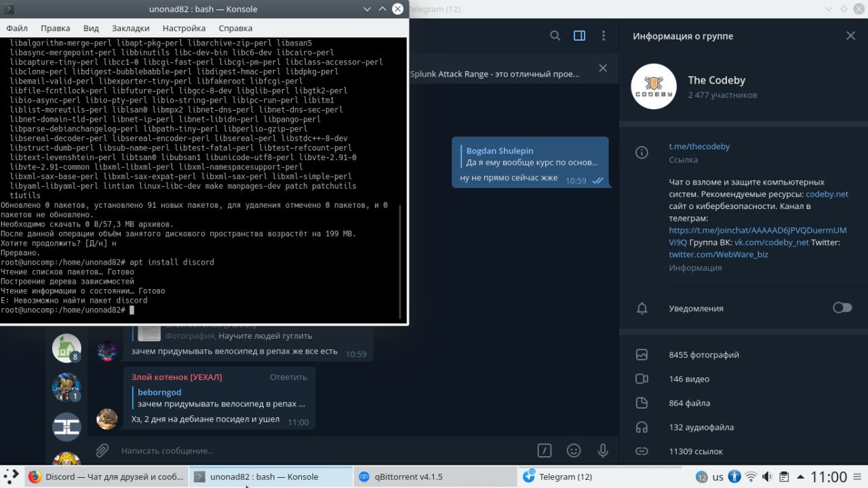Open the twitter.com/WebWare_biz link
This screenshot has height=488, width=868.
[718, 255]
